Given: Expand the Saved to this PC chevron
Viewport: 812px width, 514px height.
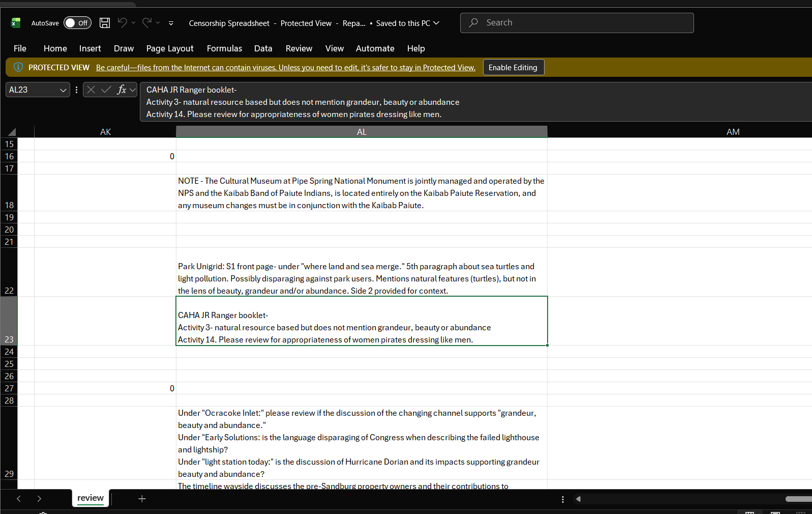Looking at the screenshot, I should [x=436, y=23].
